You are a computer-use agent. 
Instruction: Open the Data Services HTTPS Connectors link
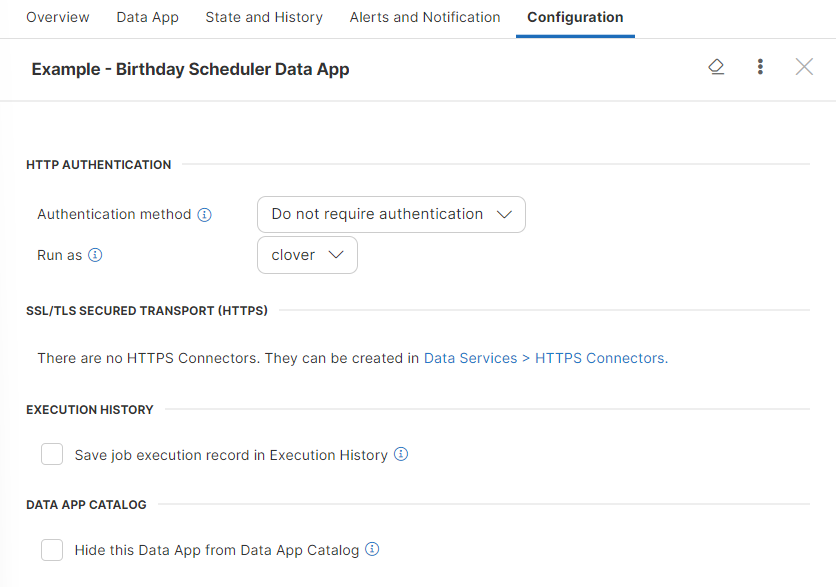coord(546,357)
